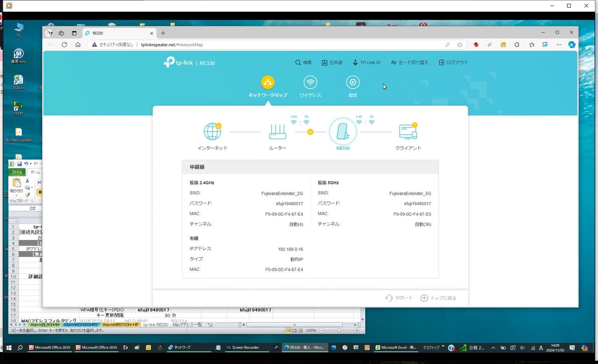Select the Router icon in the network map
The height and width of the screenshot is (364, 598).
coord(278,132)
